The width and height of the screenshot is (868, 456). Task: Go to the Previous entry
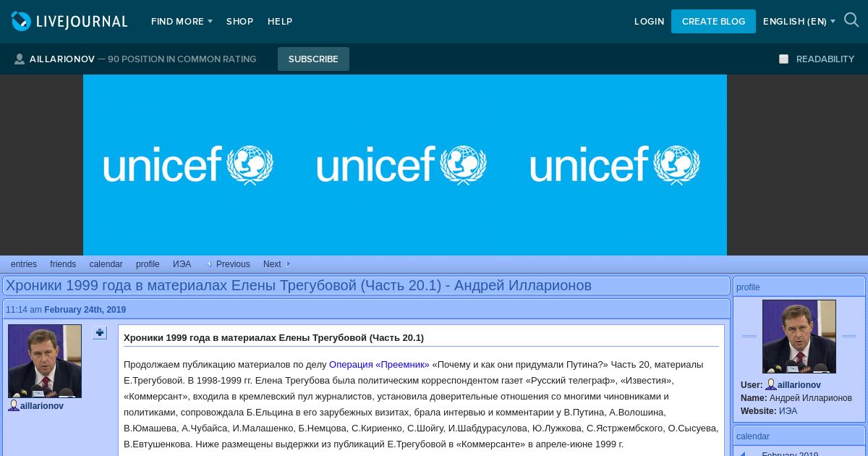(x=233, y=264)
